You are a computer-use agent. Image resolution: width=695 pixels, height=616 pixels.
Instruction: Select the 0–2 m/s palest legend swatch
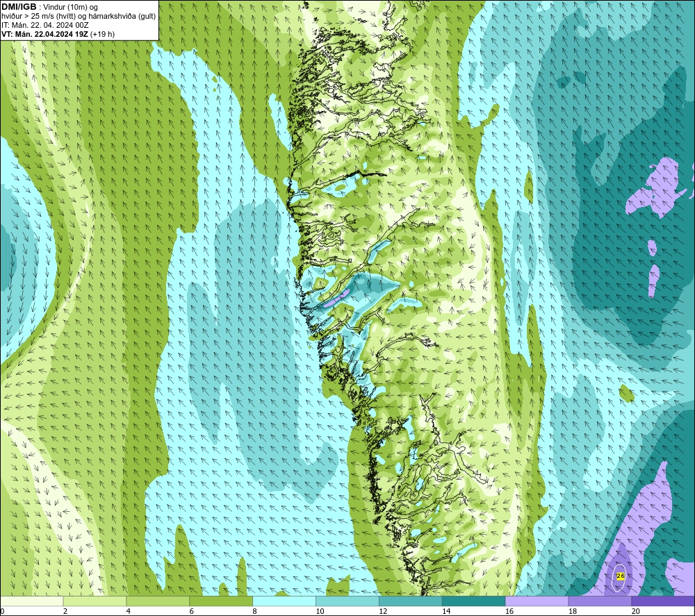[x=32, y=601]
